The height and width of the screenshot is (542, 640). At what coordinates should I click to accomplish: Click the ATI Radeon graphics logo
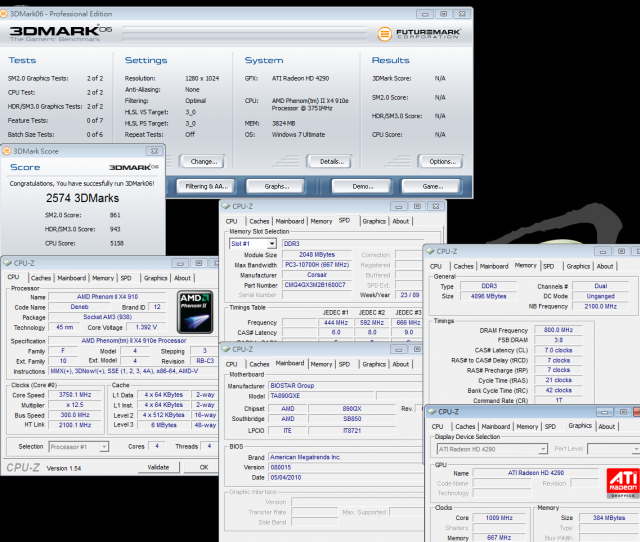(x=623, y=483)
